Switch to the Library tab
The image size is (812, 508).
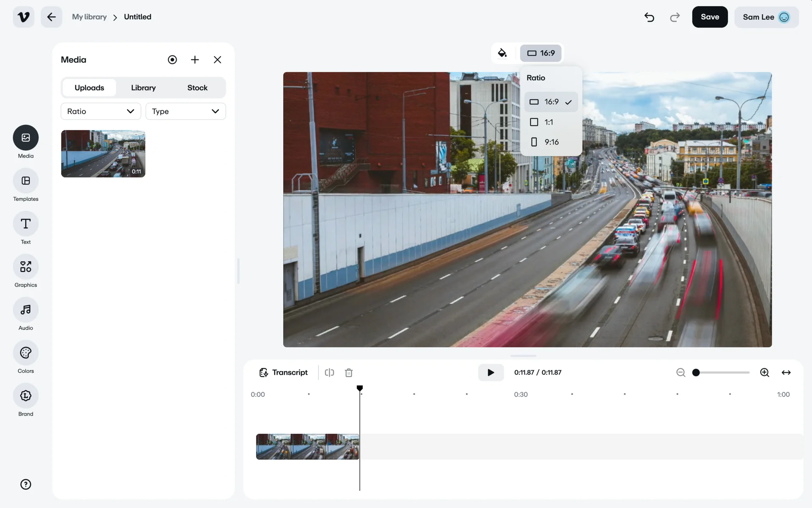(143, 88)
